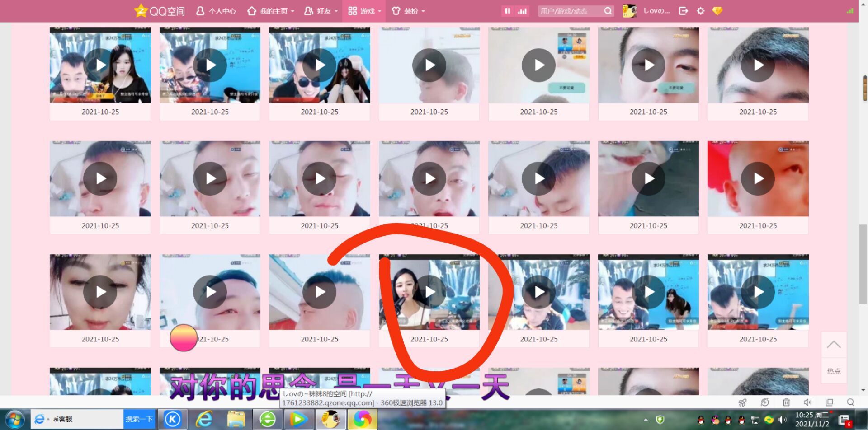Image resolution: width=868 pixels, height=430 pixels.
Task: Click the search magnifier in the top bar
Action: (x=608, y=11)
